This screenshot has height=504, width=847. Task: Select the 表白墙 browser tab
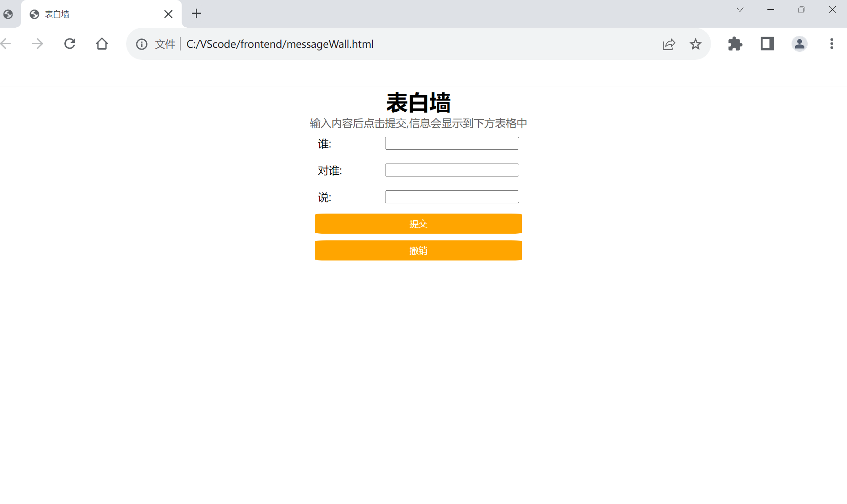point(101,14)
